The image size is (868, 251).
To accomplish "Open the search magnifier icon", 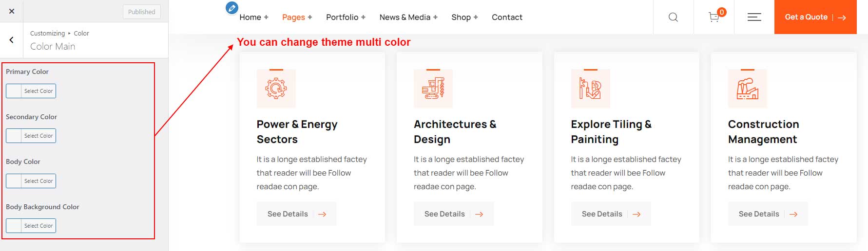I will 673,17.
